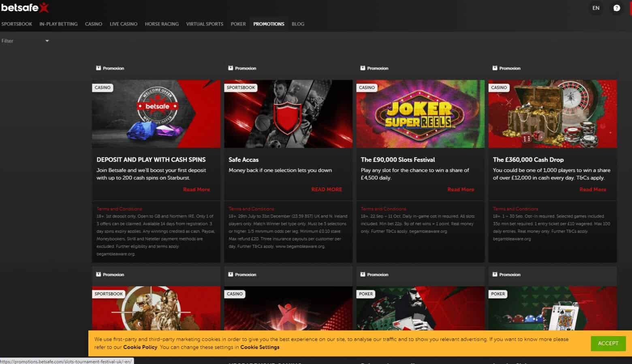Open the Safe Accas shield banner image
Screen dimensions: 632x364
pyautogui.click(x=288, y=114)
